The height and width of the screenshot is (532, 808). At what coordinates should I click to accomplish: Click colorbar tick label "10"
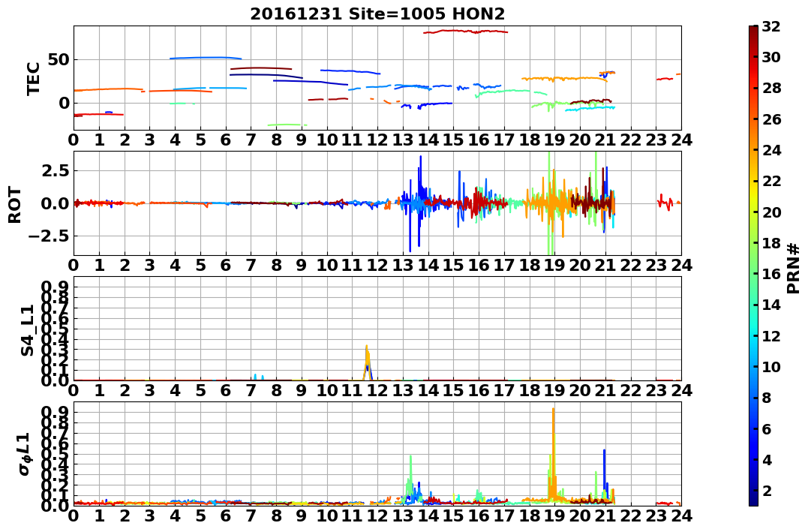tap(771, 366)
